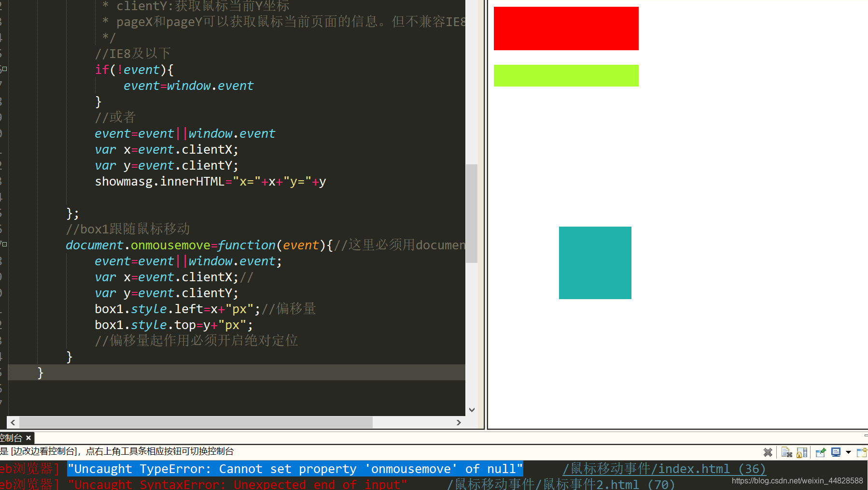
Task: Select the Uncaught TypeError console message
Action: 295,469
